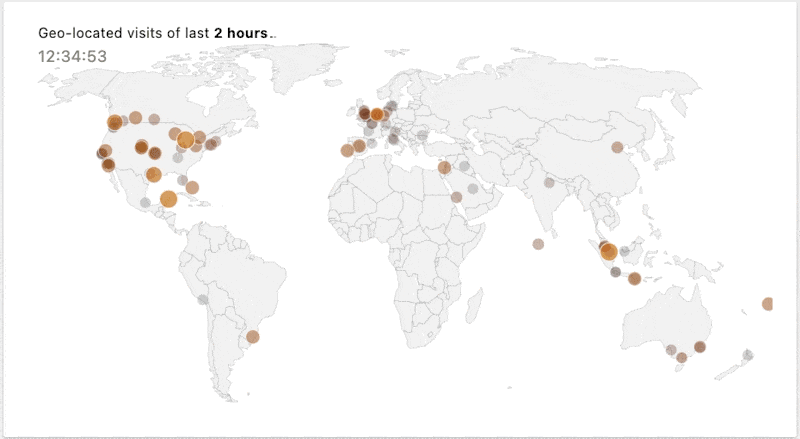This screenshot has width=800, height=439.
Task: Select the visit bubble over Texas
Action: (x=153, y=175)
